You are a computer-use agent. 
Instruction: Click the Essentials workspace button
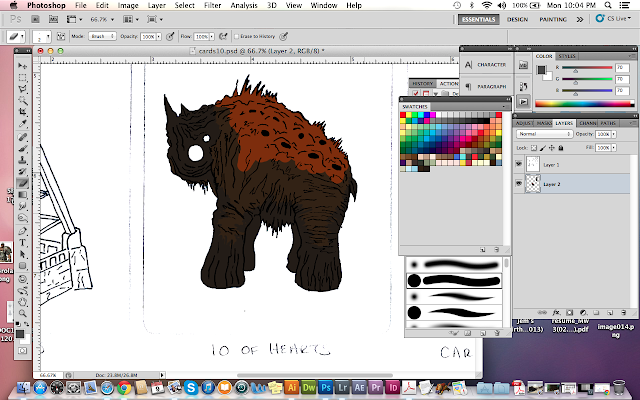tap(478, 19)
